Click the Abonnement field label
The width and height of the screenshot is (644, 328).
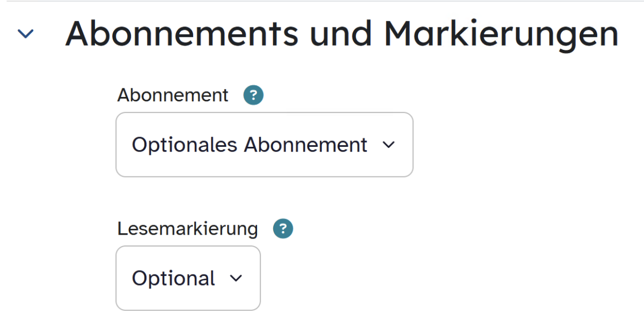tap(173, 95)
